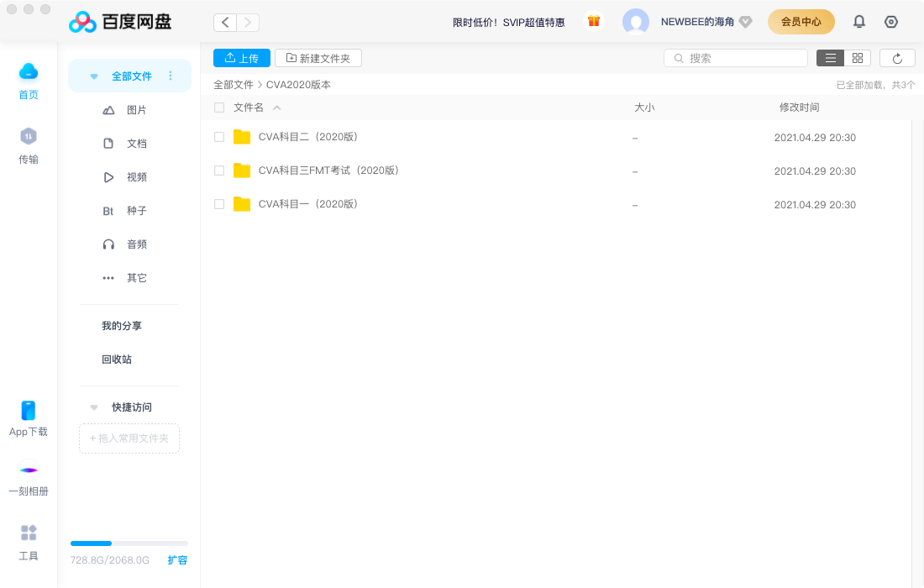
Task: Open the notification bell icon
Action: point(859,22)
